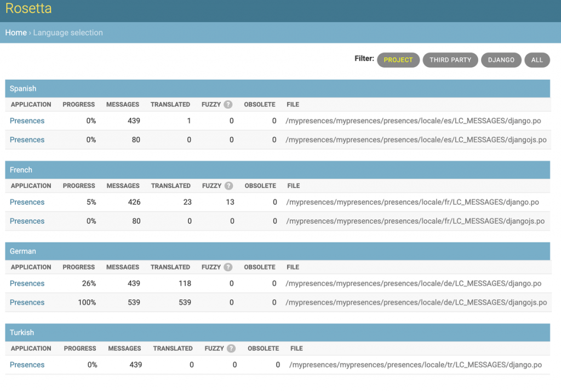Click the TRANSLATED column header in German table

point(170,267)
